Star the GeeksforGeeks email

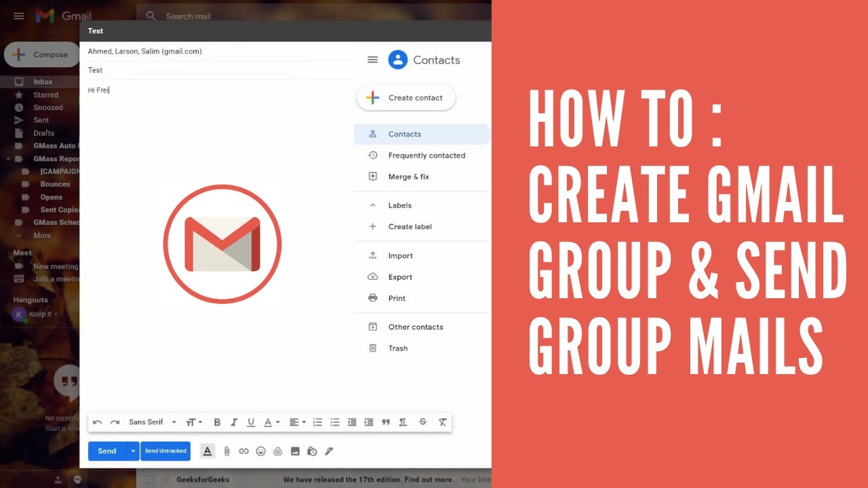(x=165, y=480)
